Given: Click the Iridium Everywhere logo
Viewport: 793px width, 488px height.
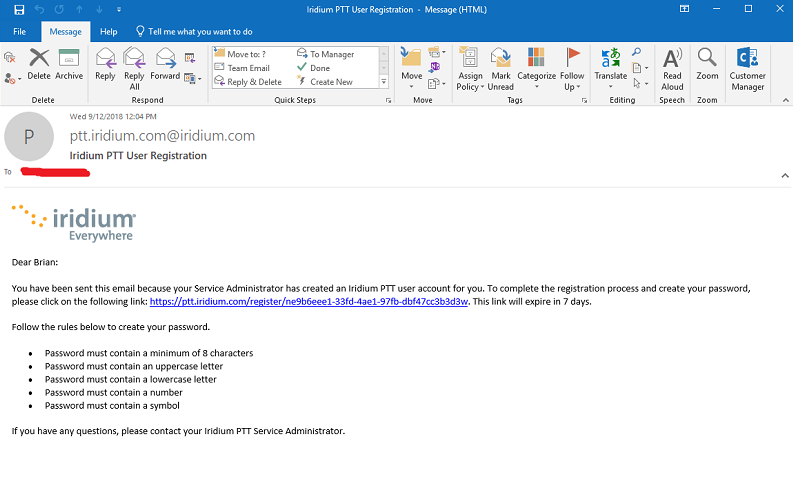Looking at the screenshot, I should click(74, 223).
